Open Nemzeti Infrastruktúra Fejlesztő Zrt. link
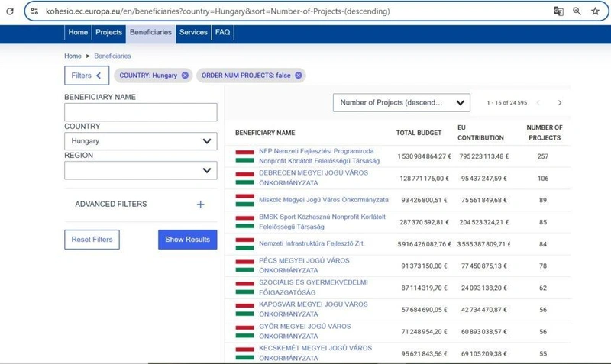 coord(312,243)
